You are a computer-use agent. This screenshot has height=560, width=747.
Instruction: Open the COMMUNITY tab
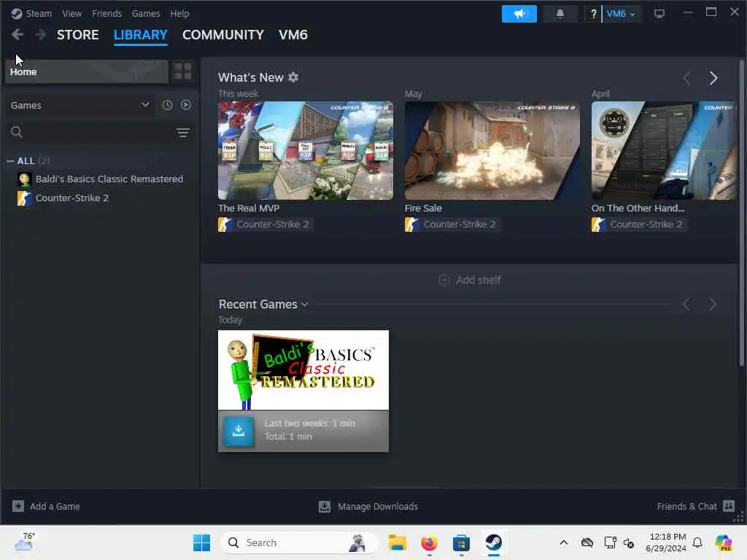coord(223,35)
